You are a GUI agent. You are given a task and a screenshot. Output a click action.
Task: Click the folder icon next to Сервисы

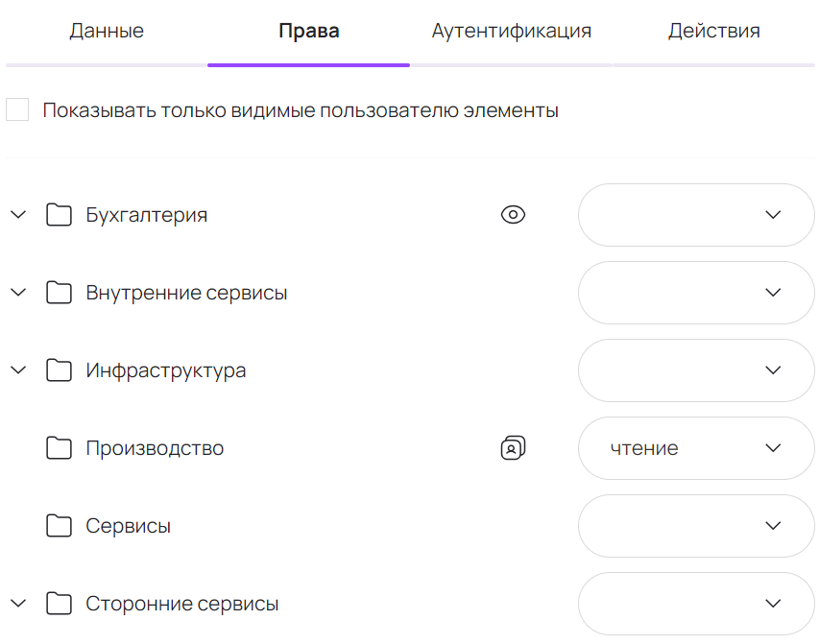(59, 525)
